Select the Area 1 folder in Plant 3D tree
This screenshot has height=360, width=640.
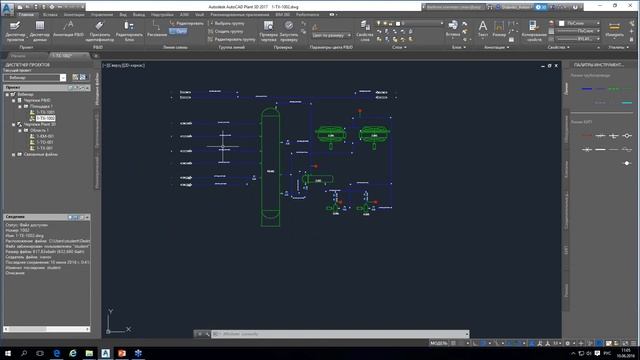(x=39, y=130)
